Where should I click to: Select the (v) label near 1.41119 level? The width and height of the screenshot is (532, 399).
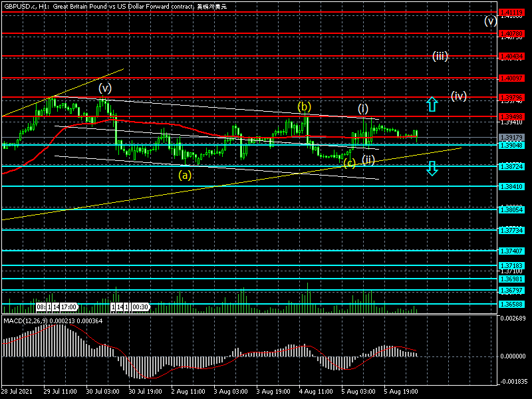pyautogui.click(x=490, y=21)
